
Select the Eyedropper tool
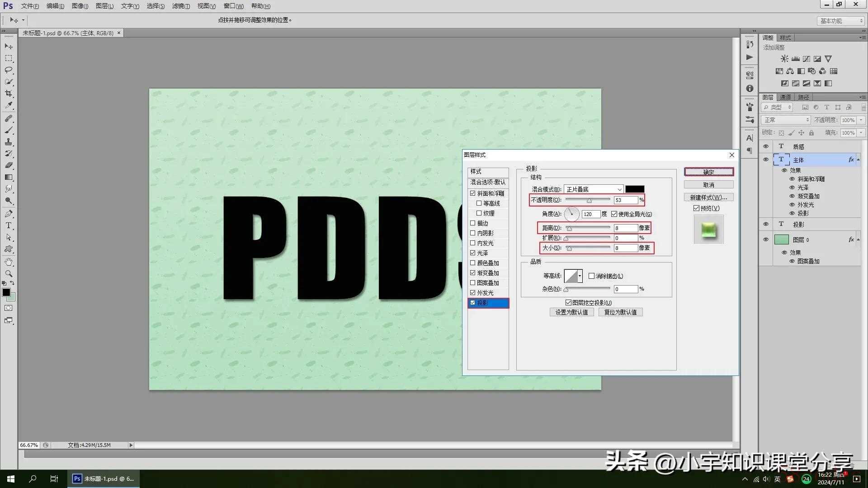(x=9, y=105)
